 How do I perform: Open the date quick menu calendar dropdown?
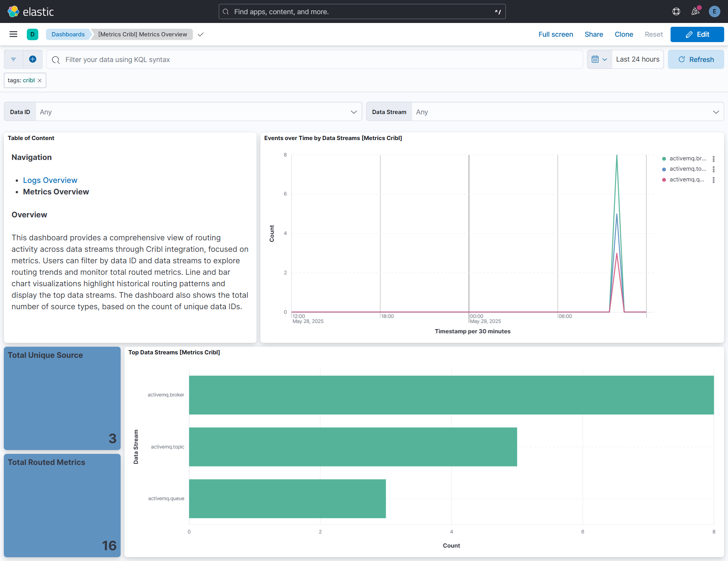(599, 59)
